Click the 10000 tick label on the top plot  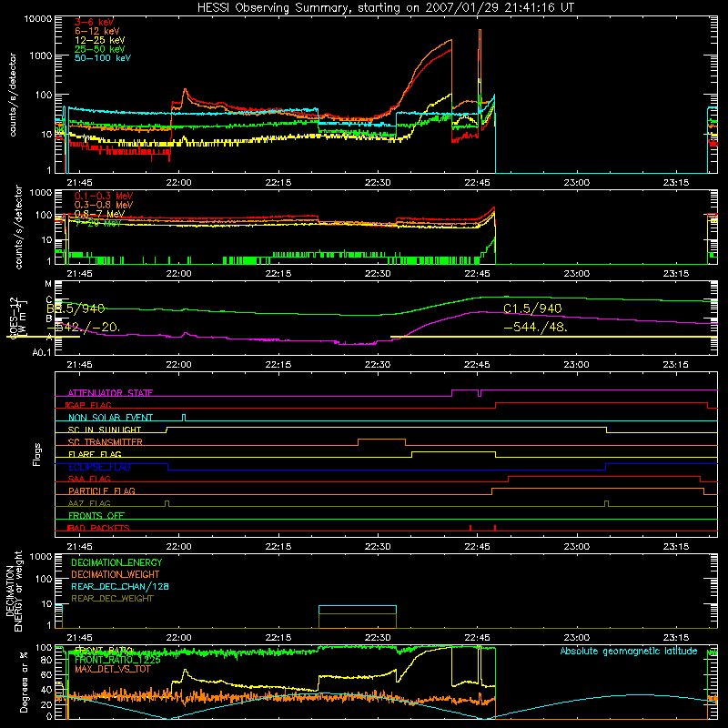click(x=37, y=18)
